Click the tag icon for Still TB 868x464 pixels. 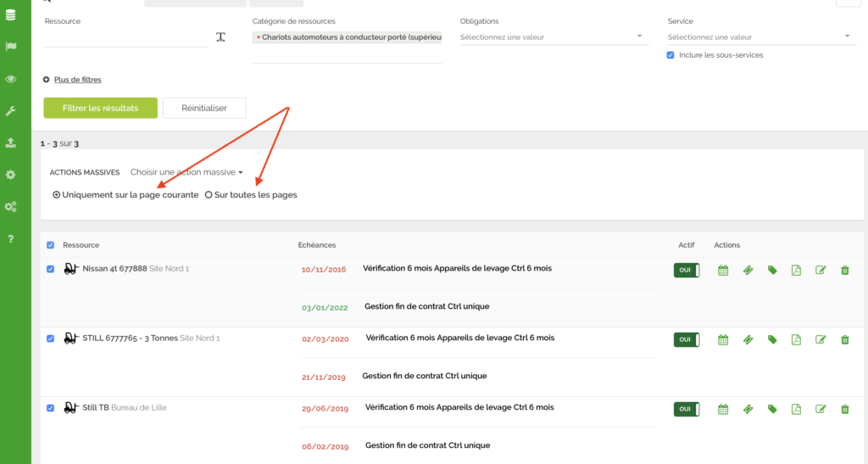pos(772,409)
